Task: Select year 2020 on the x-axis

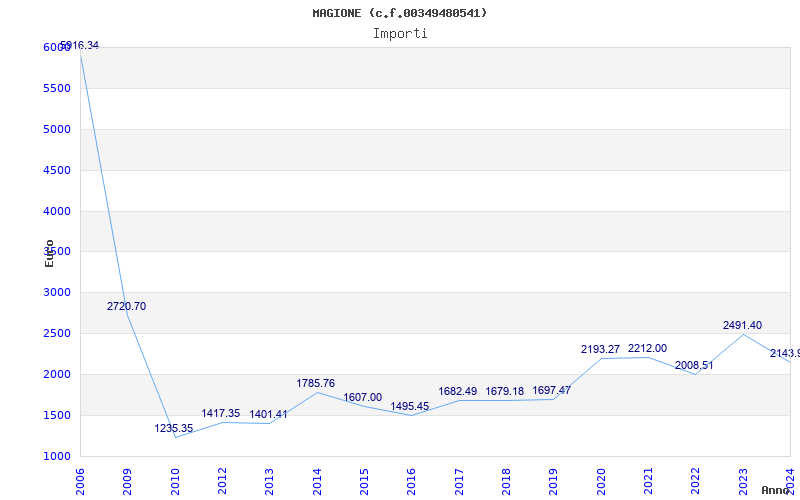Action: coord(600,479)
